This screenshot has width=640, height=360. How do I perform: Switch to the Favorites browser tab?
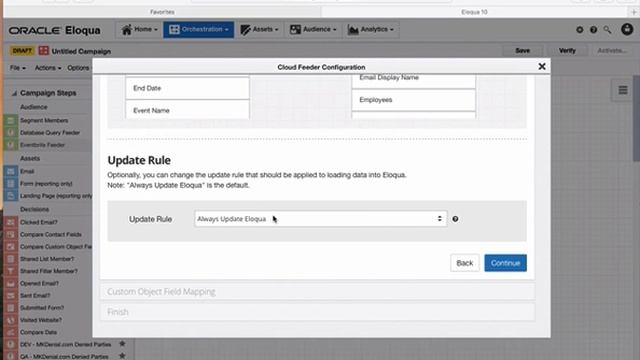(162, 12)
